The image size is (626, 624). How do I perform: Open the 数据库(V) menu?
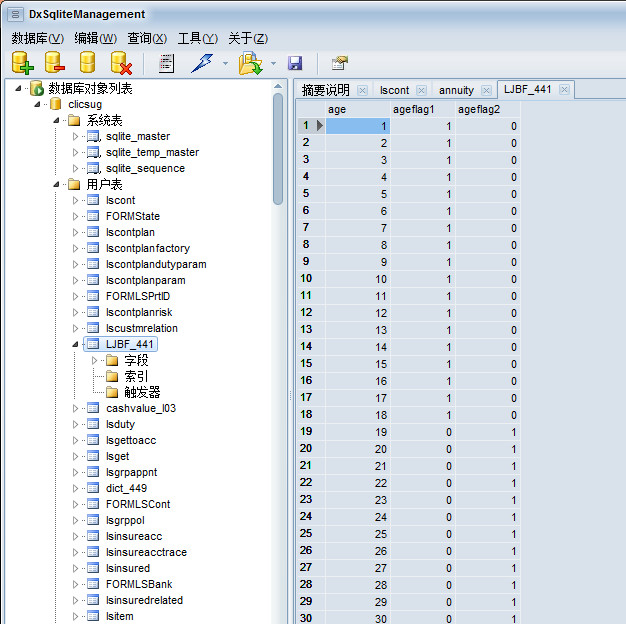tap(38, 38)
